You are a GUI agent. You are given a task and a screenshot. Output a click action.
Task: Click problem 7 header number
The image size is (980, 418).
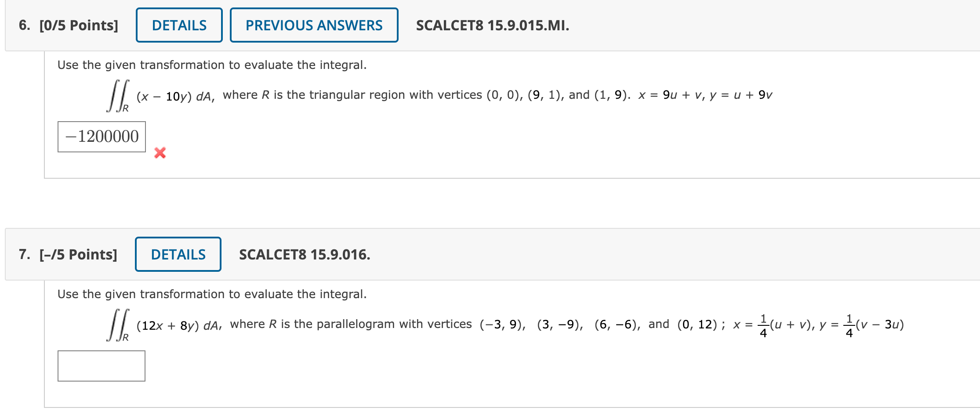pyautogui.click(x=23, y=254)
